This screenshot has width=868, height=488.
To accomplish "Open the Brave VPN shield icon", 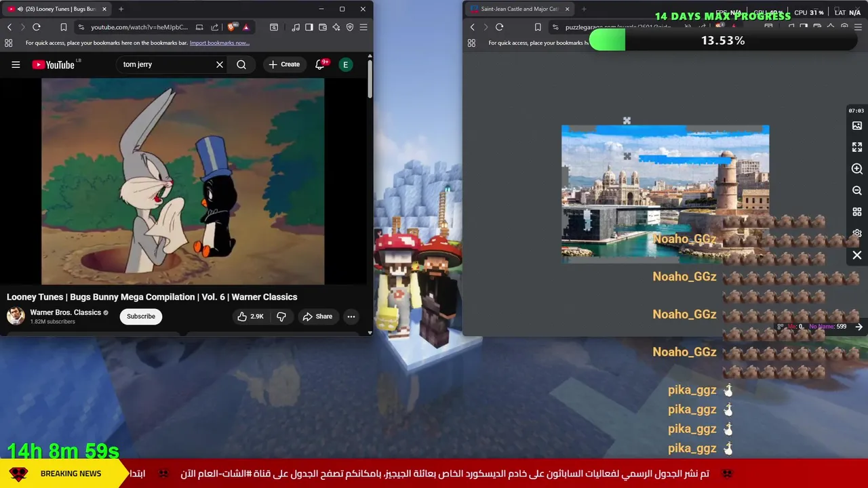I will [350, 27].
